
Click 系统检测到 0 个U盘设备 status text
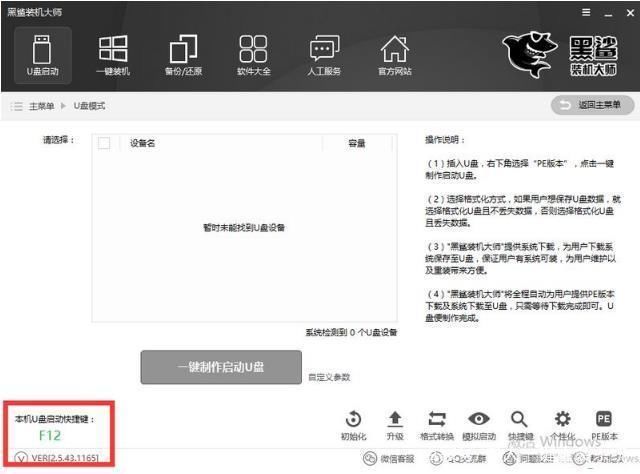click(351, 332)
